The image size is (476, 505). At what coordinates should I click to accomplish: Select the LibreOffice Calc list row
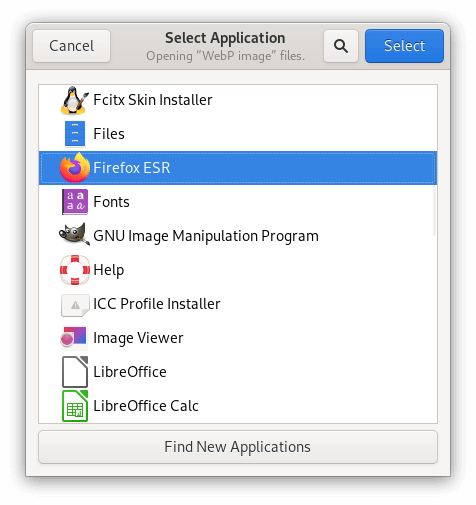(x=238, y=406)
